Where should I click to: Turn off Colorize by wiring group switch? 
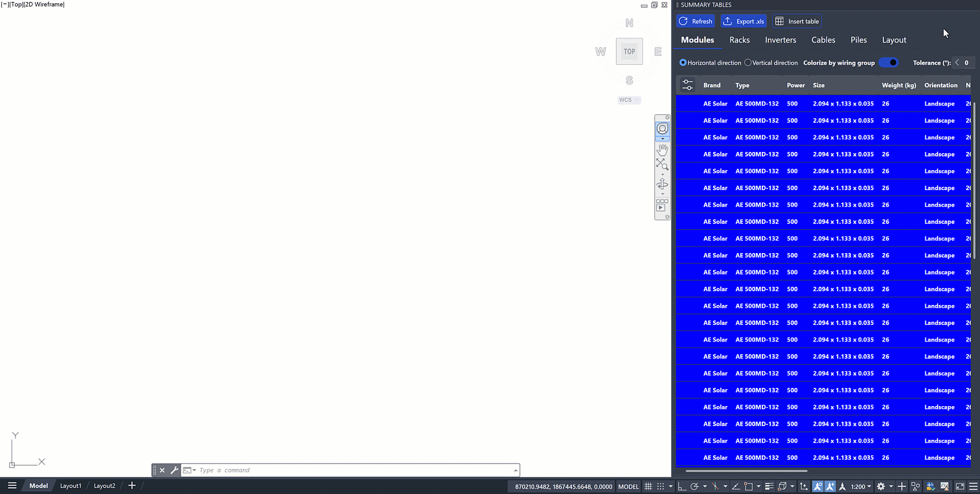(889, 62)
